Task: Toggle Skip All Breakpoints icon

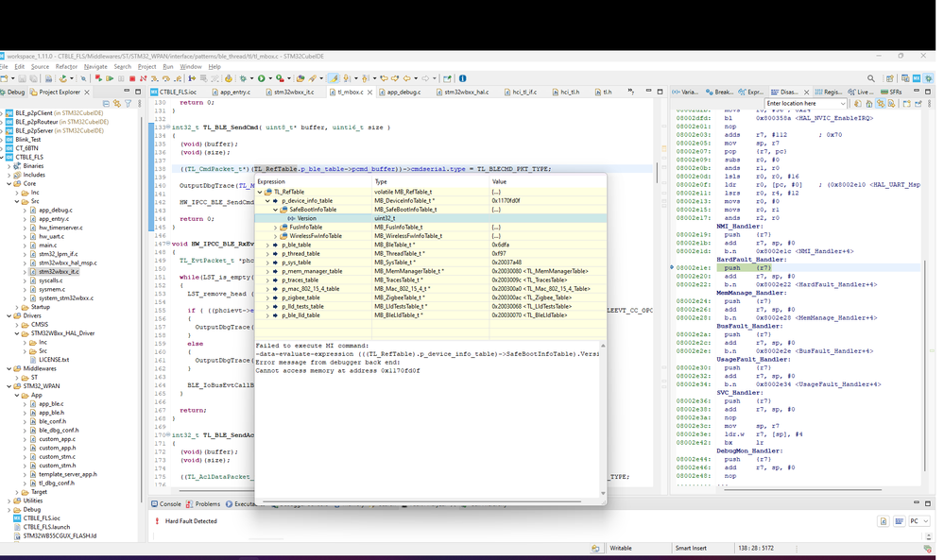Action: coord(84,78)
